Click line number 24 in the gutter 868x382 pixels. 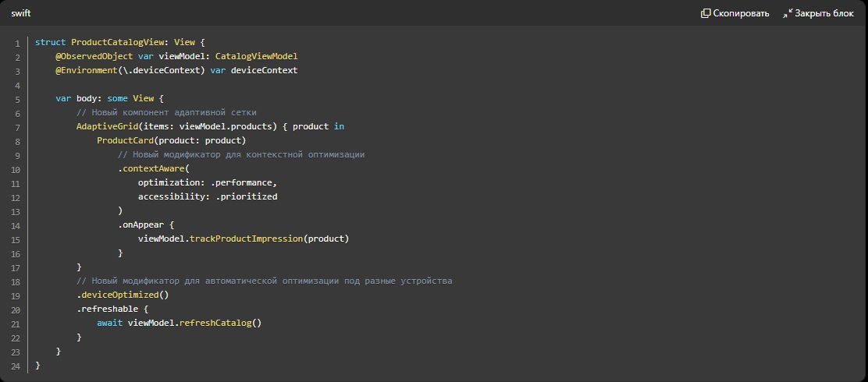click(15, 366)
